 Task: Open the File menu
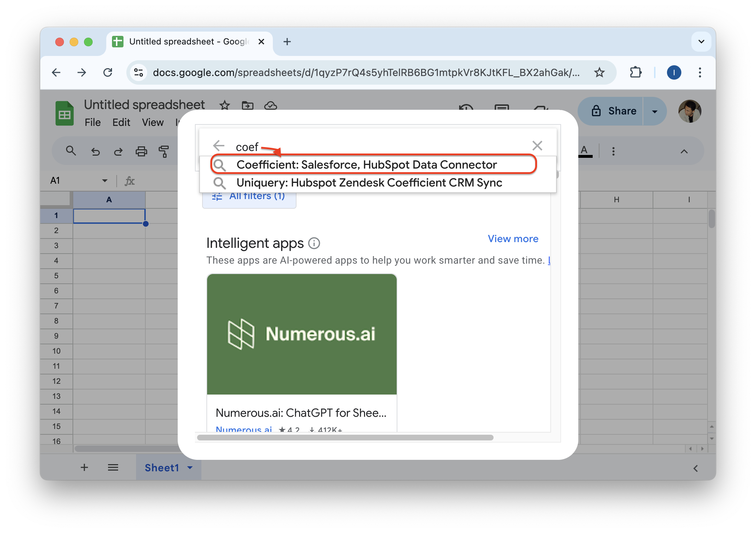pos(93,122)
